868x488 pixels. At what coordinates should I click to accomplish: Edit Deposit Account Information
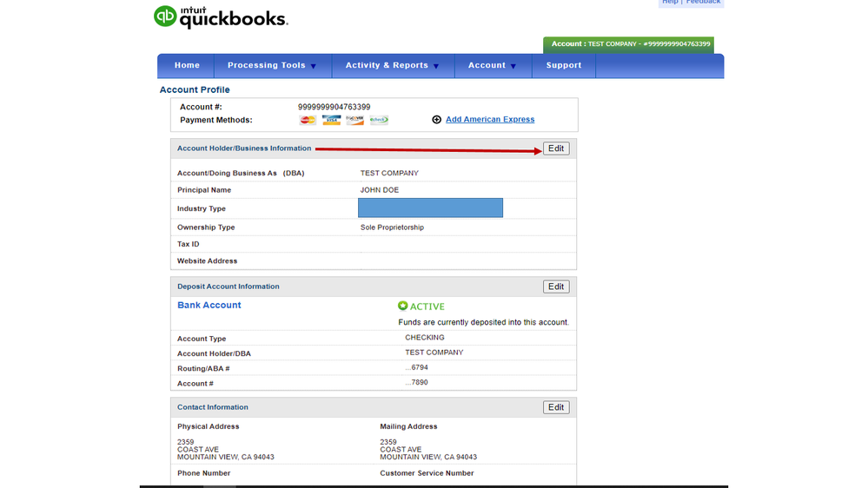pyautogui.click(x=556, y=287)
